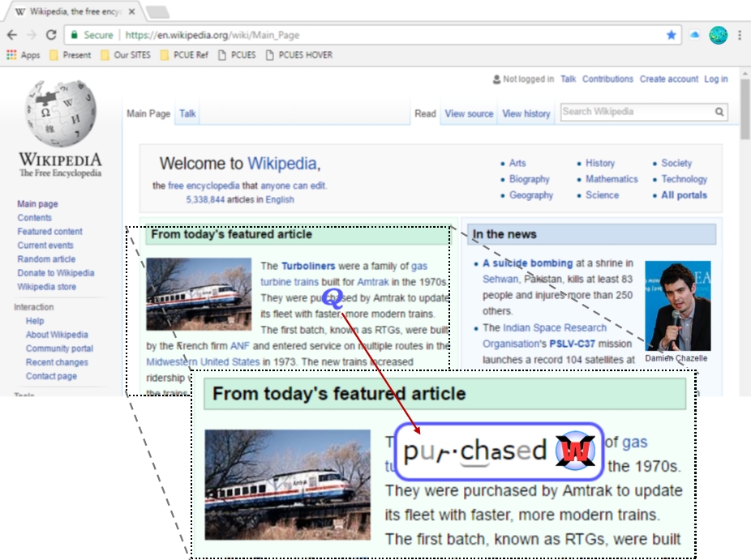Click the crossed-out W icon in popup
The height and width of the screenshot is (560, 751).
pyautogui.click(x=575, y=451)
